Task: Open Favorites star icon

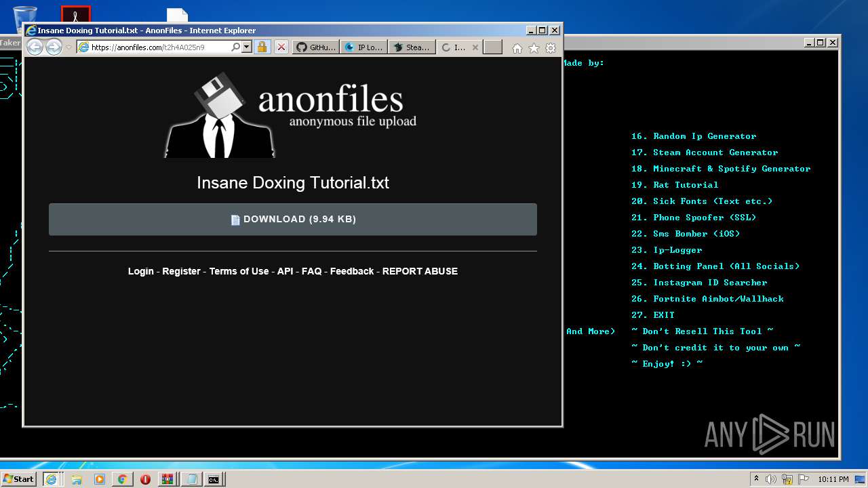Action: [534, 48]
